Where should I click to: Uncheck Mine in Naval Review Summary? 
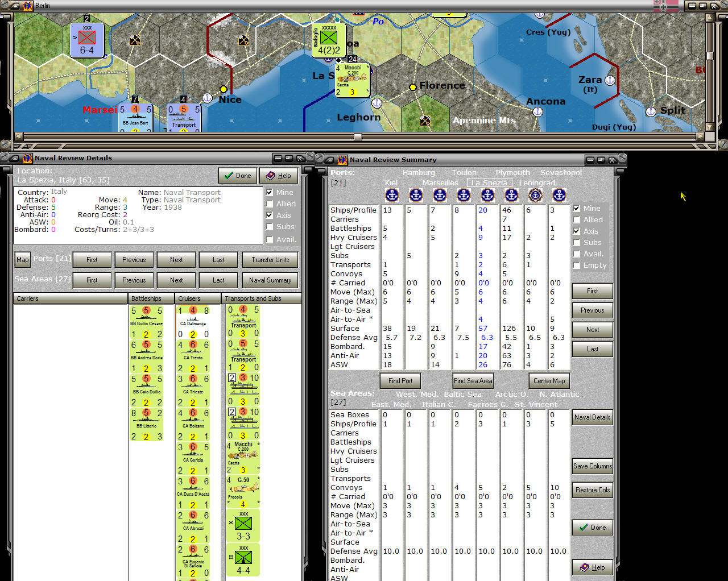point(577,209)
